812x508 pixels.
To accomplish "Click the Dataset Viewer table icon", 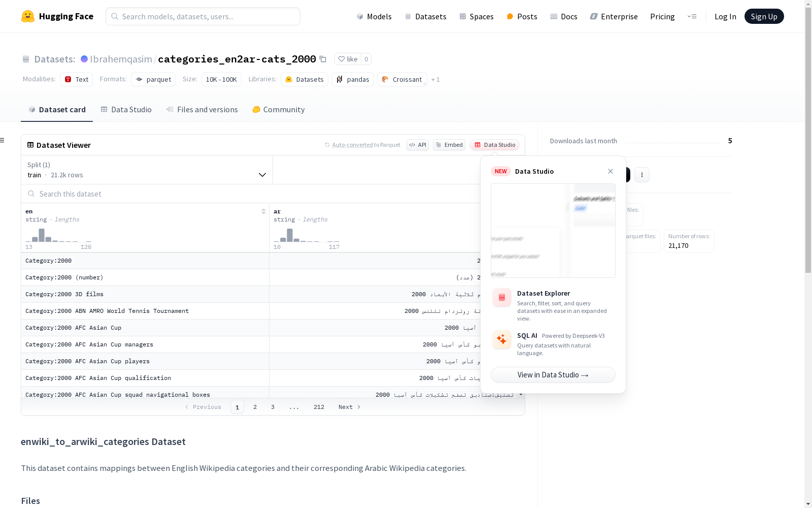I will point(30,145).
